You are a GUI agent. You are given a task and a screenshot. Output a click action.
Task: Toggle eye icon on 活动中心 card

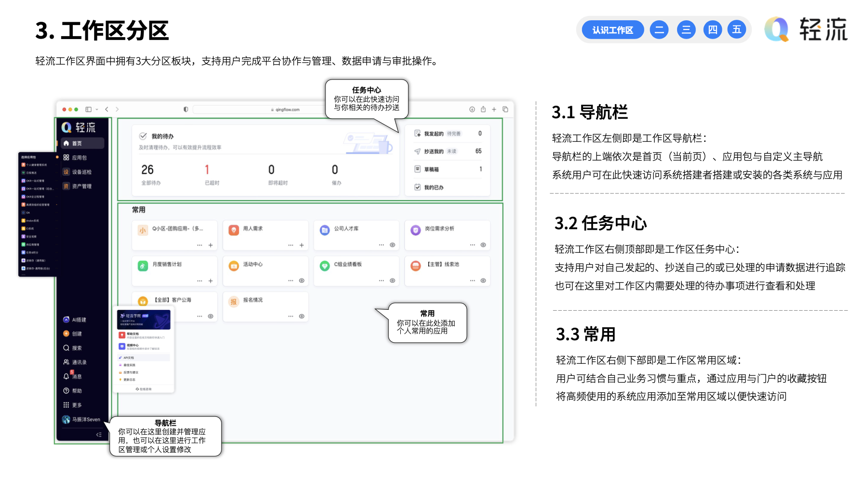[x=302, y=281]
